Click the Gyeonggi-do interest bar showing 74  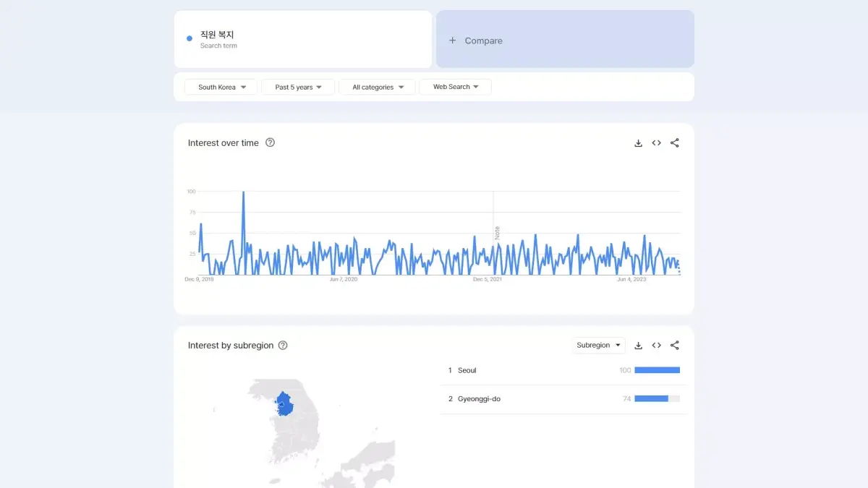657,398
